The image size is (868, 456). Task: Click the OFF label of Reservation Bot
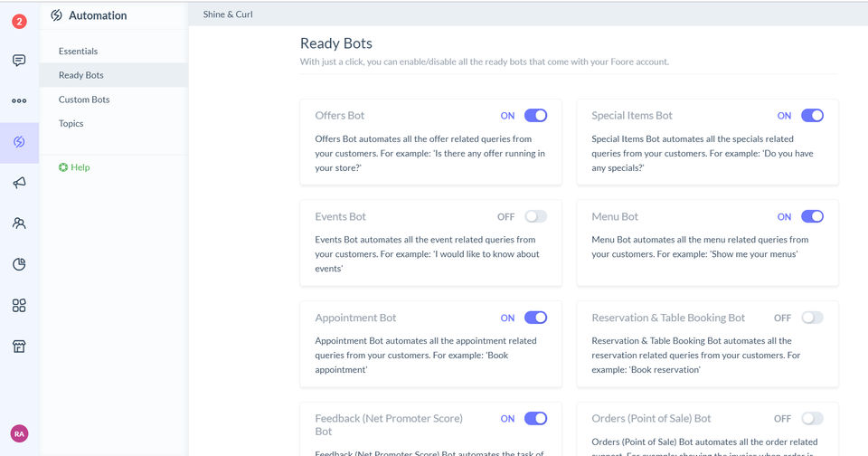tap(783, 318)
